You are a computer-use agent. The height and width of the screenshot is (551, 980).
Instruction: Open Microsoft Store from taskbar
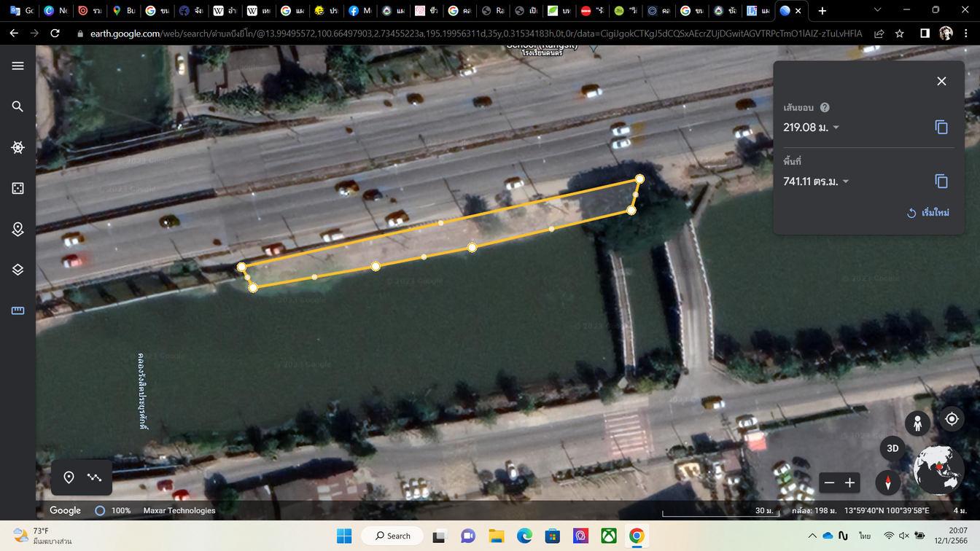[x=552, y=536]
